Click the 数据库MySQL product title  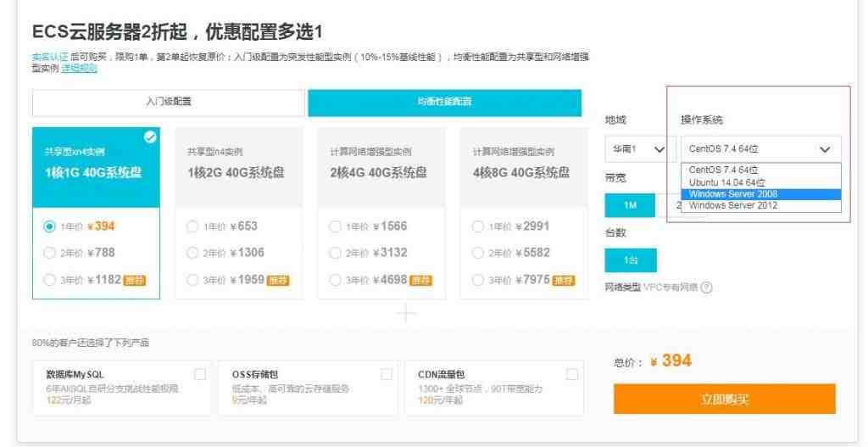pos(75,375)
